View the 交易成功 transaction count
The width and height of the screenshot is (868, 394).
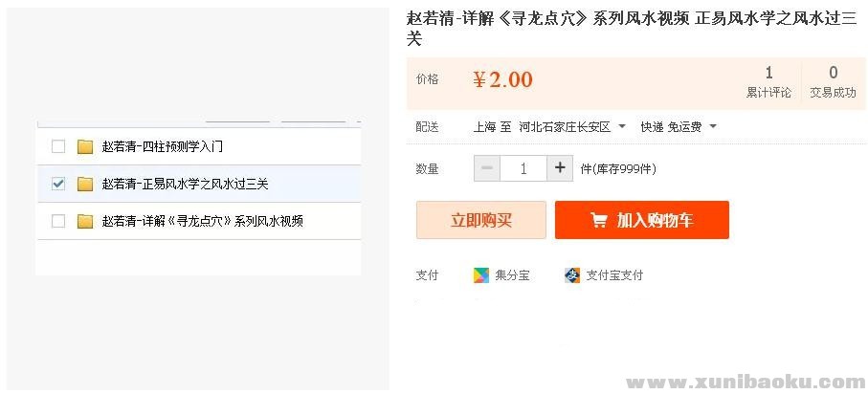833,82
